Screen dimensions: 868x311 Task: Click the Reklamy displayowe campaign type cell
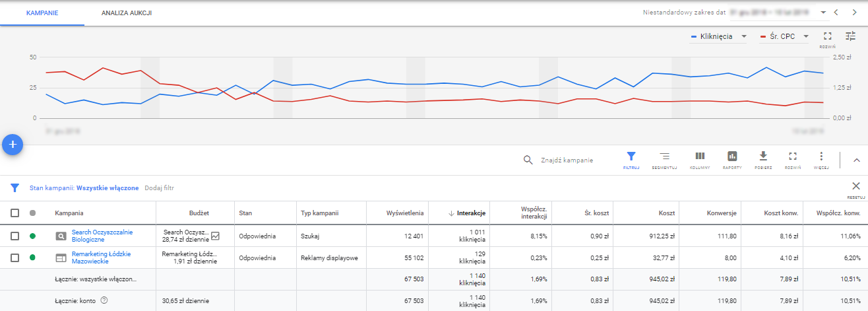pos(329,258)
